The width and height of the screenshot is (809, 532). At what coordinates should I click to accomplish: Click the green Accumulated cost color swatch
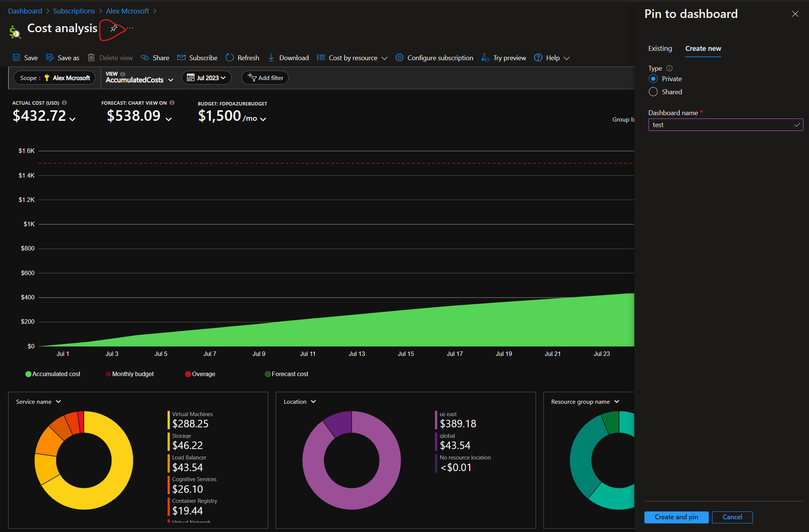(28, 374)
